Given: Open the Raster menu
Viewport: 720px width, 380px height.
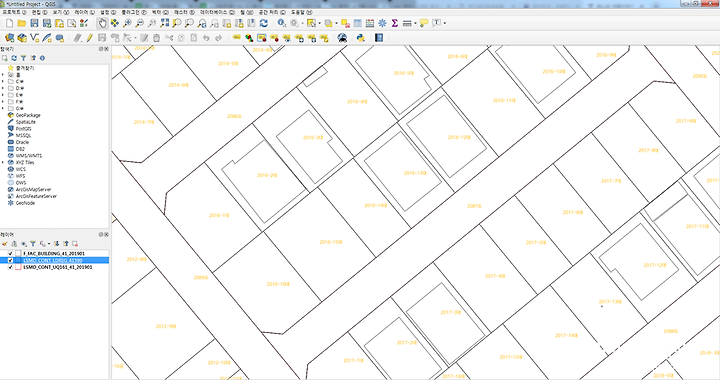Looking at the screenshot, I should [184, 12].
